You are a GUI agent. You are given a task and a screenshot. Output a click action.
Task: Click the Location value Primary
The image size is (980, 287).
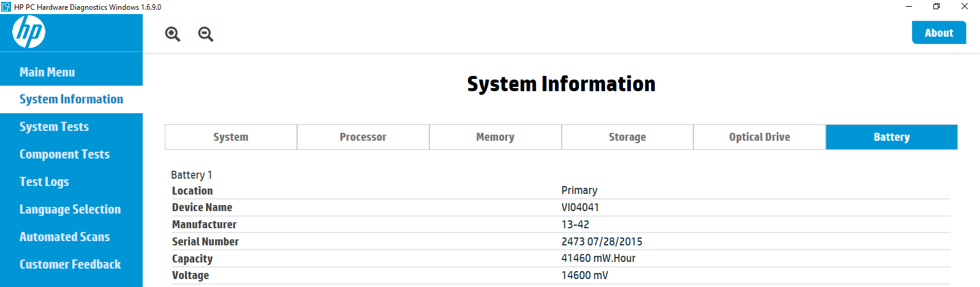coord(579,190)
